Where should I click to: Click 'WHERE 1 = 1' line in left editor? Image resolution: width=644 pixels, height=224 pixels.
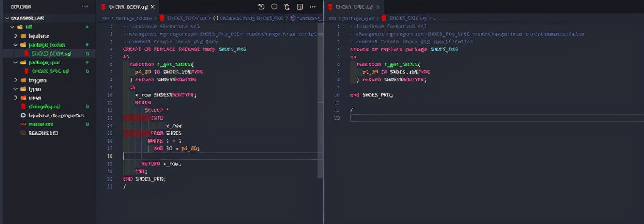[165, 140]
